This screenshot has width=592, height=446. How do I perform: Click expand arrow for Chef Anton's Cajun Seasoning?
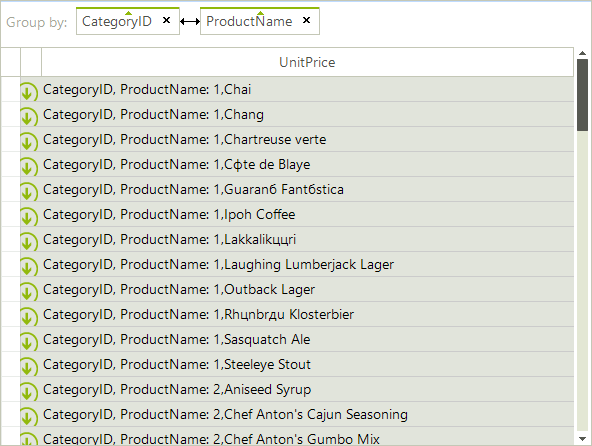29,417
